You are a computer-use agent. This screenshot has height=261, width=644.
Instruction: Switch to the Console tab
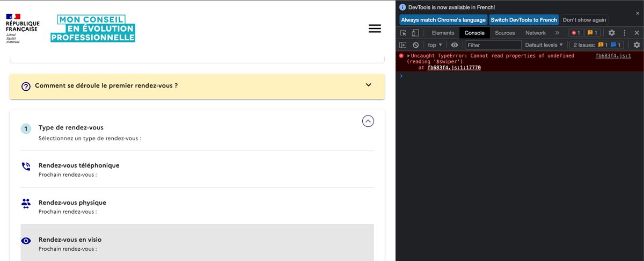[x=474, y=33]
